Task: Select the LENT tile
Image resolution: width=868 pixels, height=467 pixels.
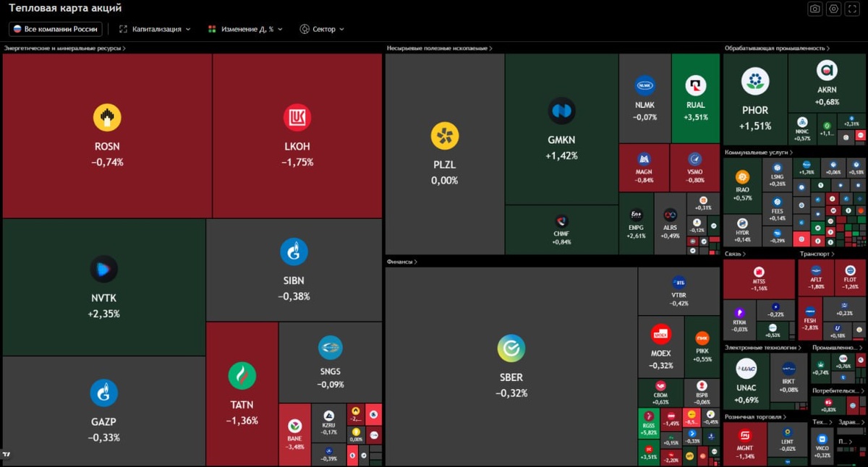Action: tap(787, 440)
